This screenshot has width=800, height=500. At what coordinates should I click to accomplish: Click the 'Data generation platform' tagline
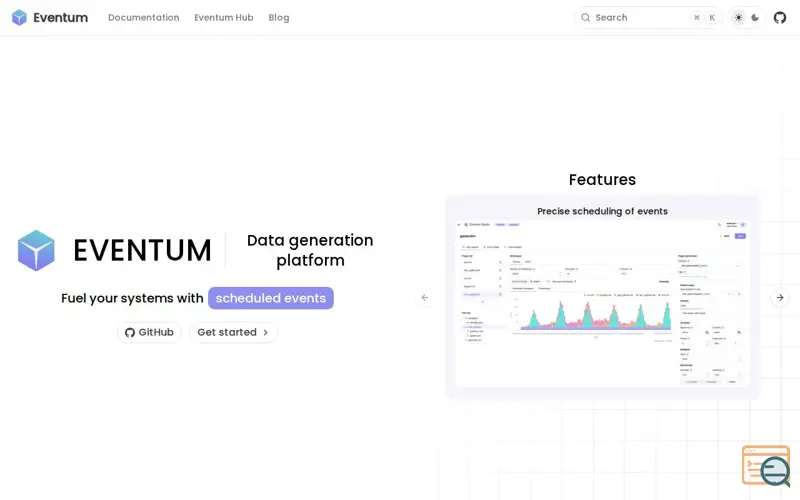[x=310, y=250]
